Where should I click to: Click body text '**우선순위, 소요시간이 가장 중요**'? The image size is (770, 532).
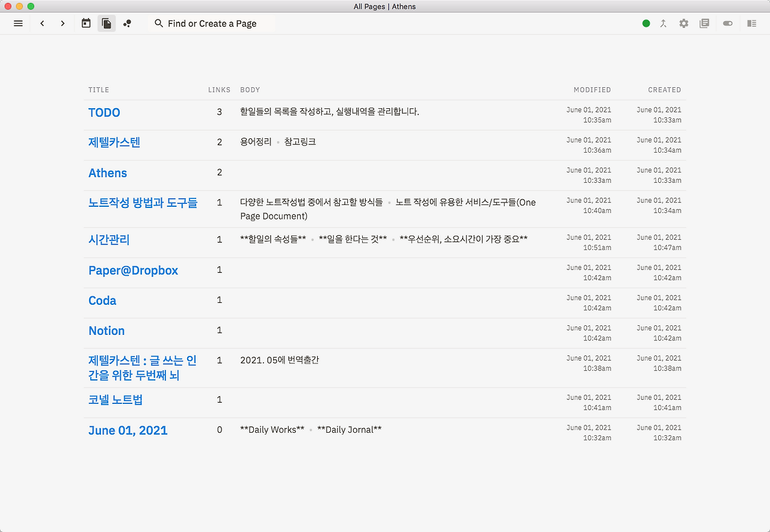464,239
